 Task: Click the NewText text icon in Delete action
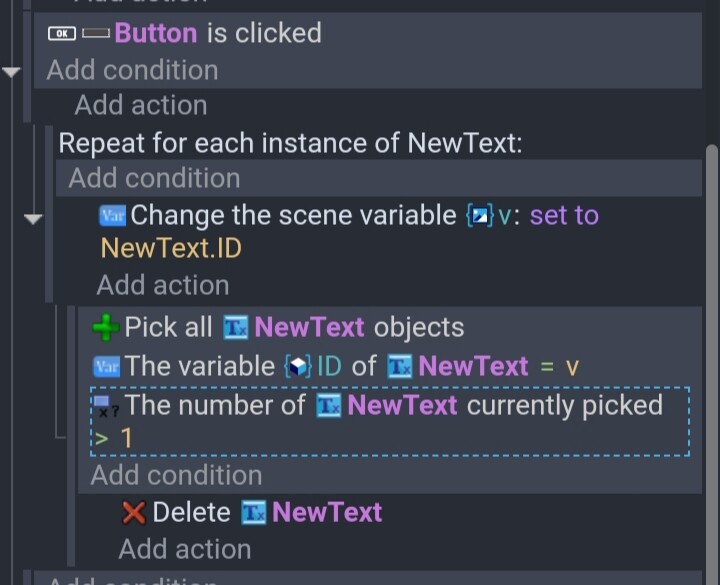click(x=253, y=512)
